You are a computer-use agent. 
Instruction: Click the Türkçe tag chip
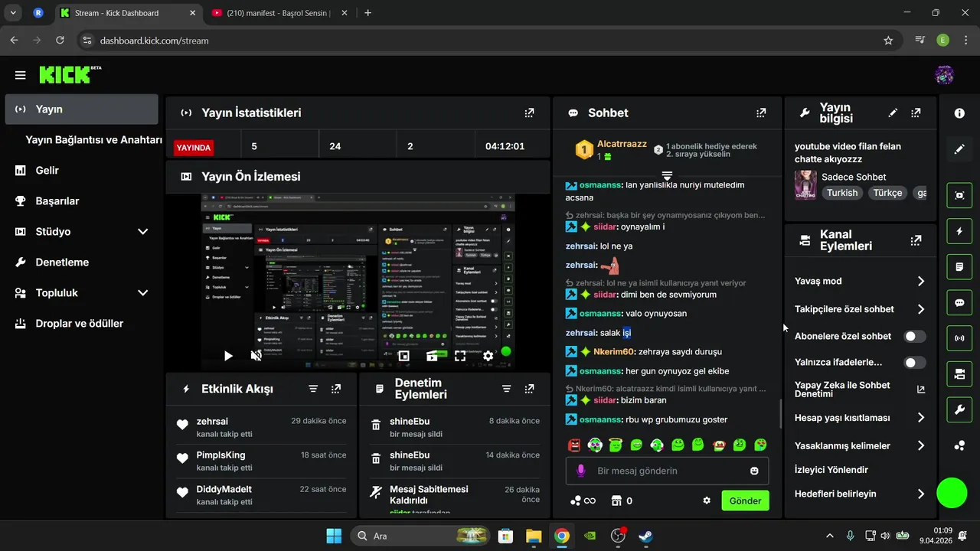[x=887, y=193]
